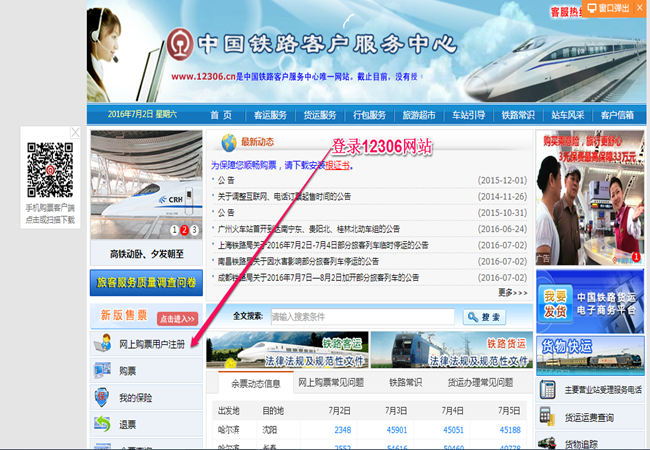Click the 高铁动卧、夕发朝至 caption

click(x=146, y=254)
